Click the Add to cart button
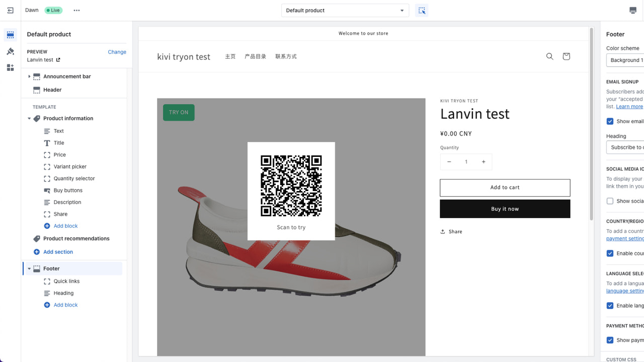Screen dimensions: 644x362 pyautogui.click(x=505, y=187)
